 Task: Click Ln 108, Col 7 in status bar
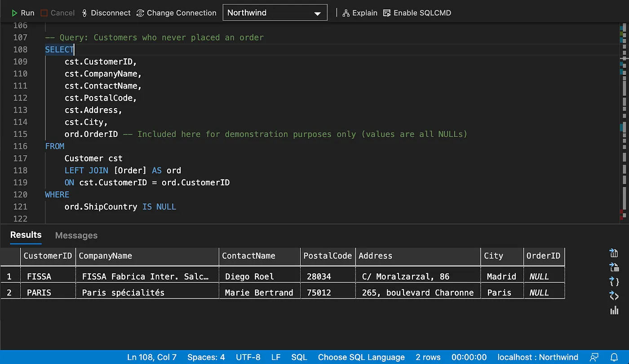pyautogui.click(x=152, y=357)
